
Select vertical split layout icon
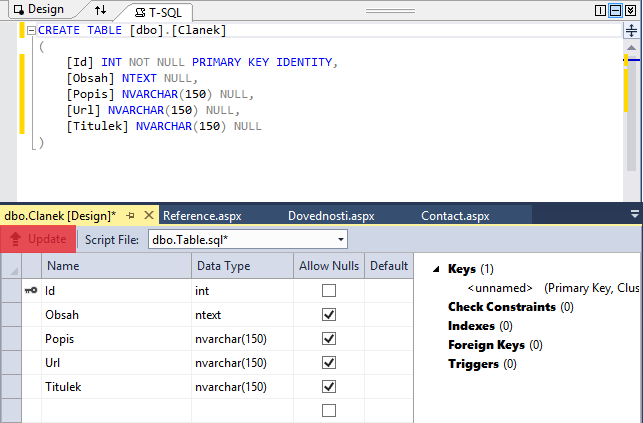600,10
